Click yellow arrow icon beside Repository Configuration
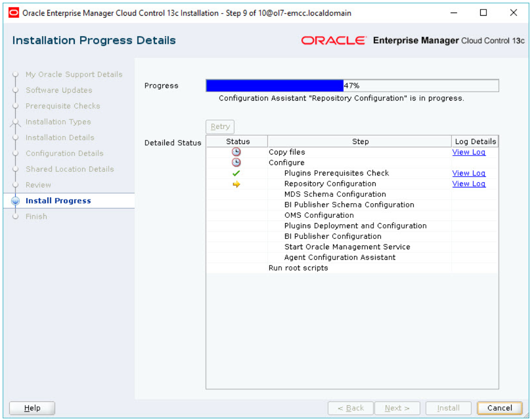Image resolution: width=532 pixels, height=420 pixels. pyautogui.click(x=236, y=184)
